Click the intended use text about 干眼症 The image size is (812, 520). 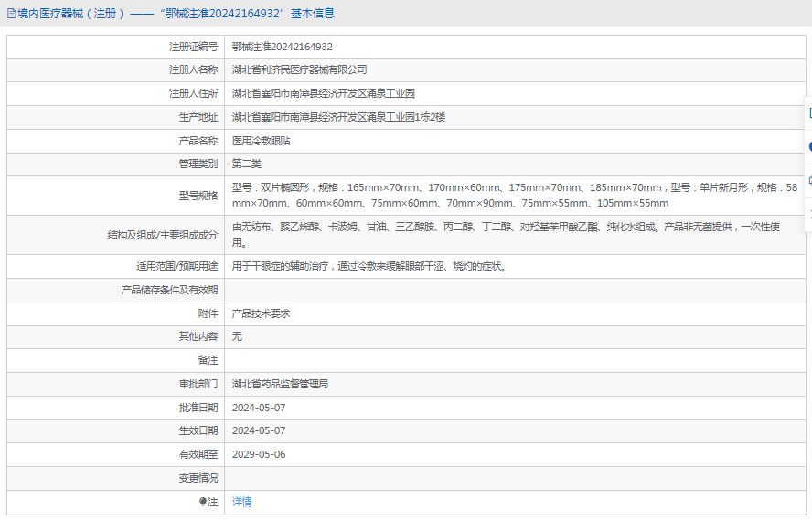click(369, 267)
